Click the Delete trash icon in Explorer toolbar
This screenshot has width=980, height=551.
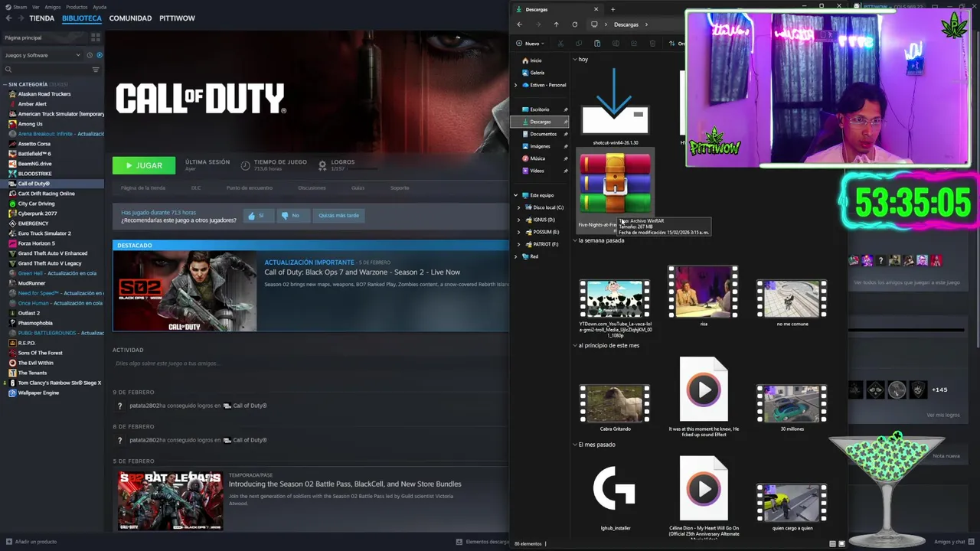pos(652,44)
